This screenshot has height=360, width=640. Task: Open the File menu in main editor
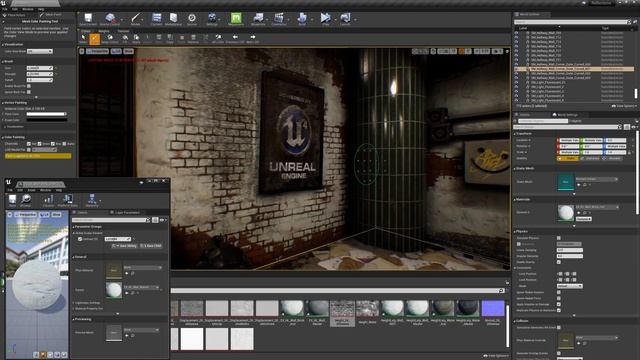[4, 9]
